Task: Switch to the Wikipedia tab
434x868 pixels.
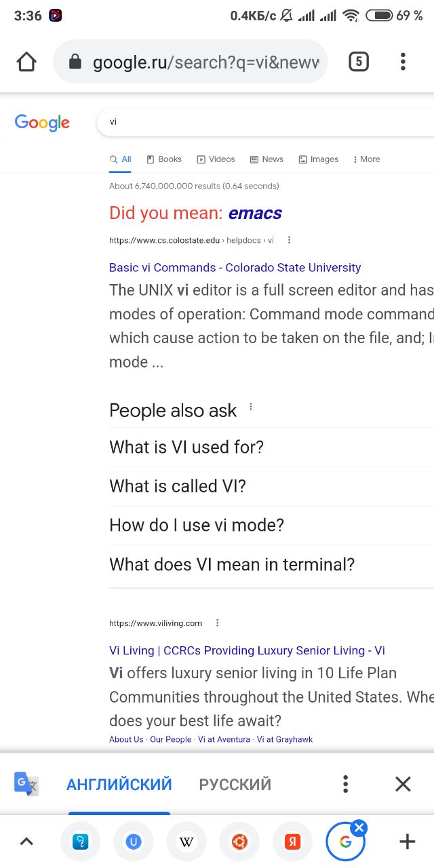Action: pyautogui.click(x=186, y=842)
